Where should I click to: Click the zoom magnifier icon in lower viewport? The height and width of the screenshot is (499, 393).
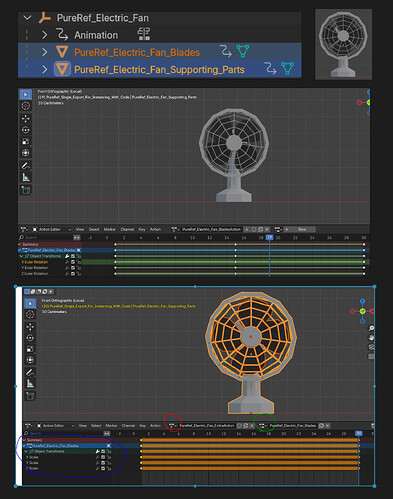pos(371,328)
